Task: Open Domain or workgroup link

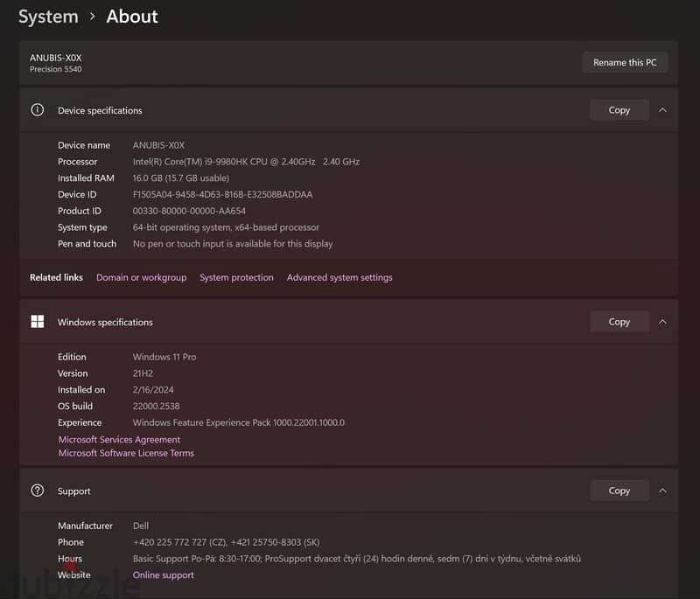Action: coord(142,277)
